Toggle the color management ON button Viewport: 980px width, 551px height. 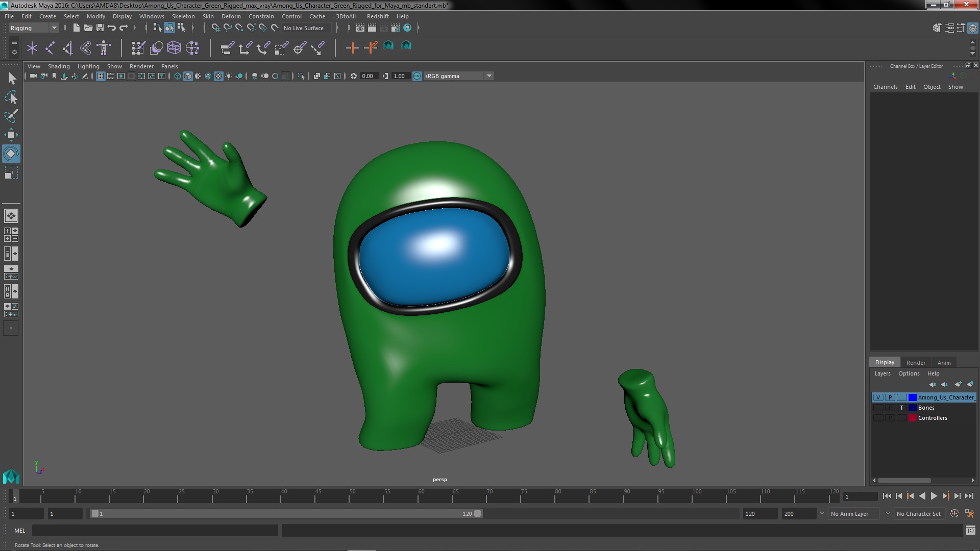coord(417,76)
